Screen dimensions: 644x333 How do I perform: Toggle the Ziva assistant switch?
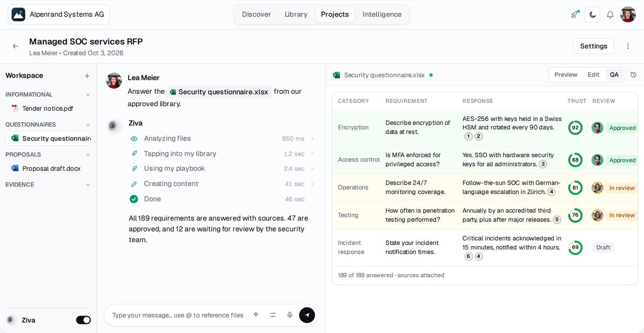coord(83,320)
